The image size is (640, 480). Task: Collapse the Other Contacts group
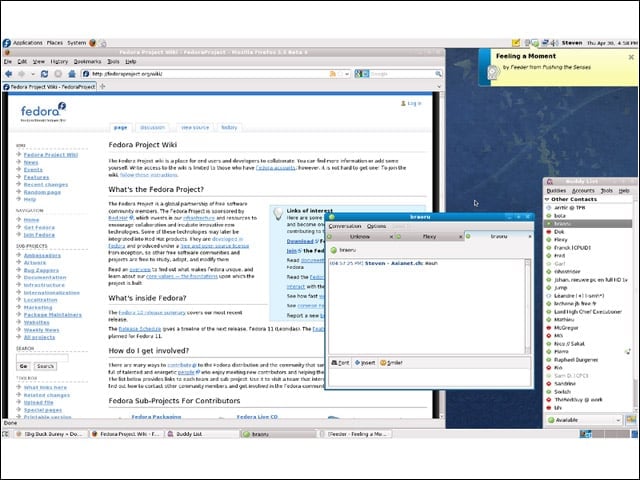click(x=547, y=199)
